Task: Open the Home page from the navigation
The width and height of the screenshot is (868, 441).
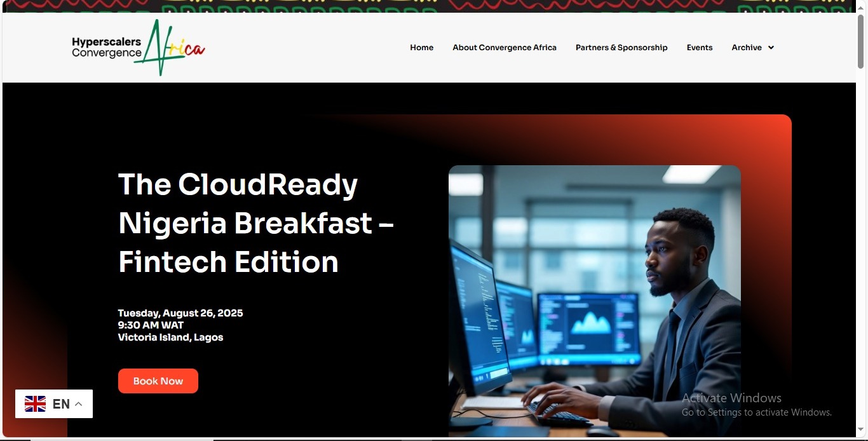Action: pyautogui.click(x=421, y=47)
